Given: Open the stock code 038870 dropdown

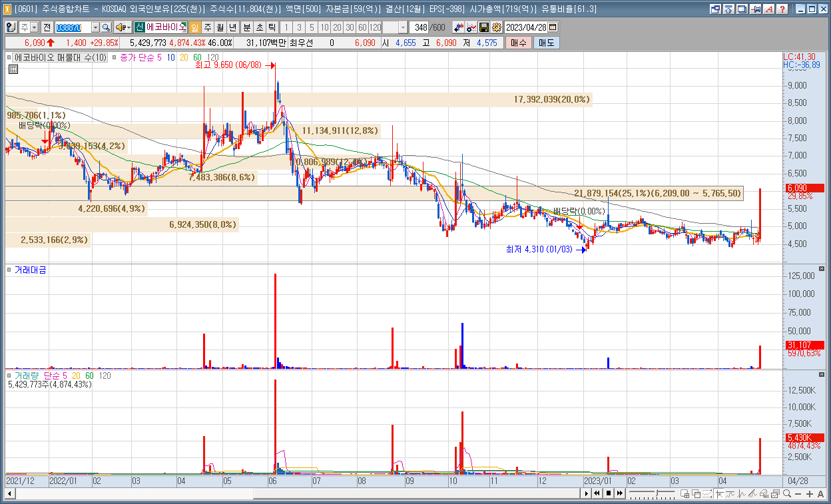Looking at the screenshot, I should (95, 27).
